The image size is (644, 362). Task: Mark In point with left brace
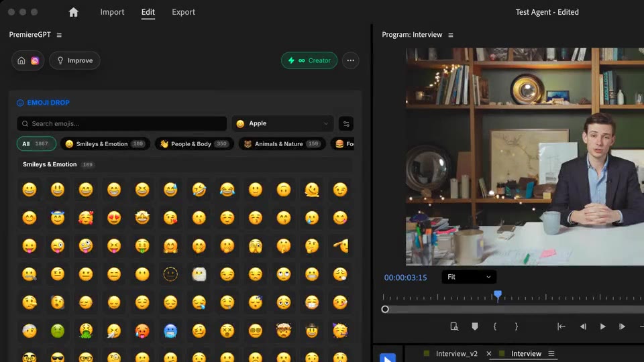[495, 326]
